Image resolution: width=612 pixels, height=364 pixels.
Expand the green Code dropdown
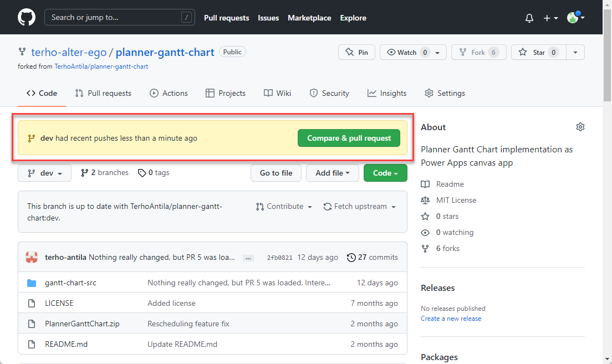[385, 173]
